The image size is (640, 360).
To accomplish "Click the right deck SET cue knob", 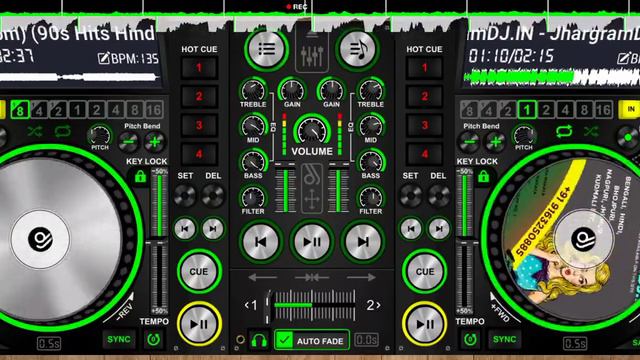I will [411, 196].
